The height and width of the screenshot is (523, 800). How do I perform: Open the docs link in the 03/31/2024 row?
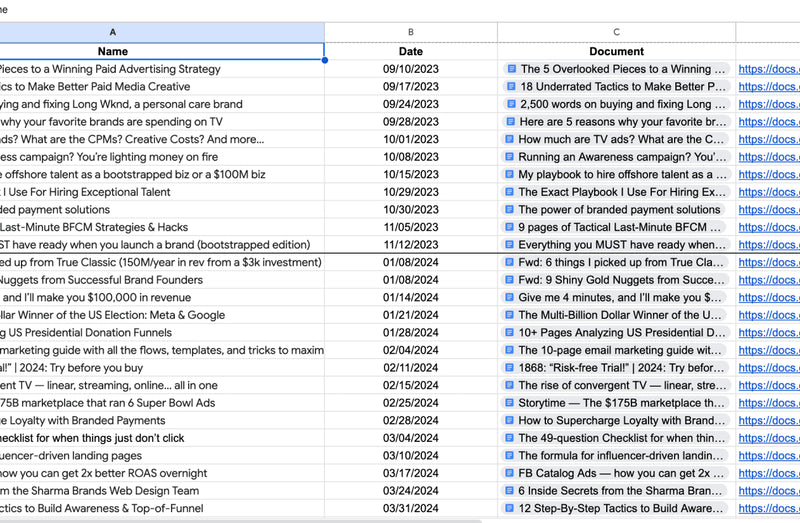[x=768, y=508]
